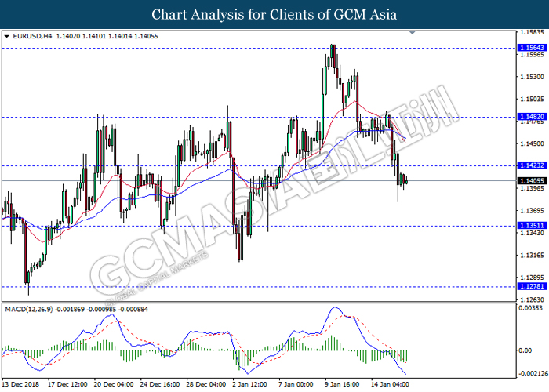Select the current price label 1.14055
Viewport: 549px width, 392px height.
click(x=532, y=181)
